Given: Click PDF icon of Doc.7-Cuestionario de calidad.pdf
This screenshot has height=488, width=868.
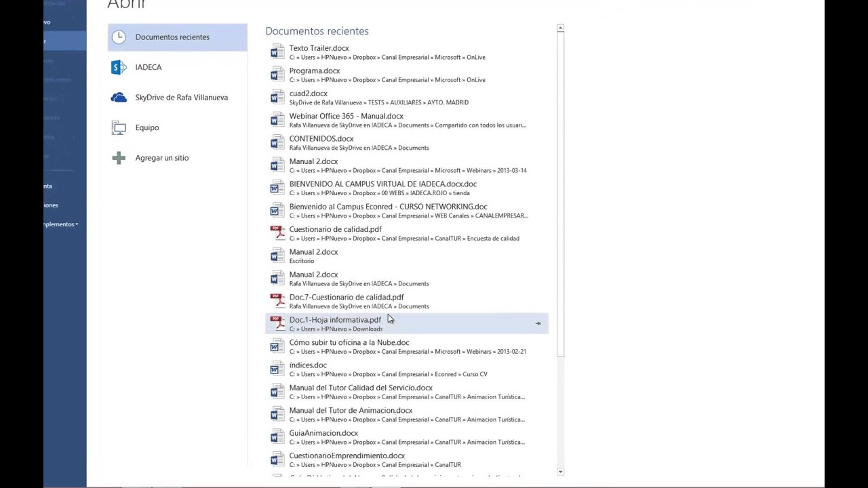Looking at the screenshot, I should [277, 301].
